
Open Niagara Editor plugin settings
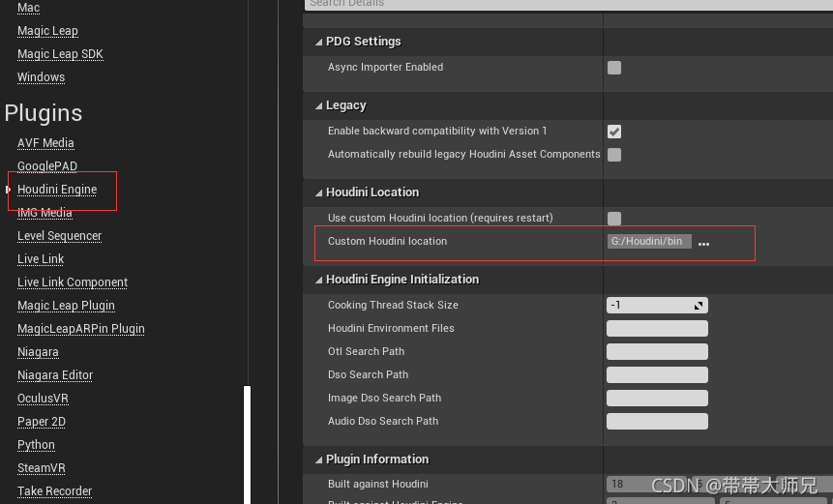pyautogui.click(x=55, y=375)
